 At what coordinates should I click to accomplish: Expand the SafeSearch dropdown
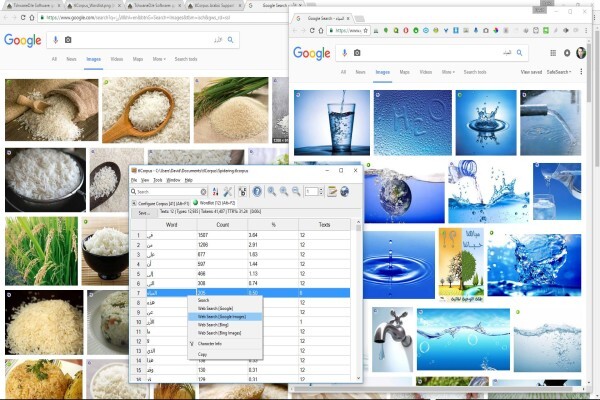point(559,72)
